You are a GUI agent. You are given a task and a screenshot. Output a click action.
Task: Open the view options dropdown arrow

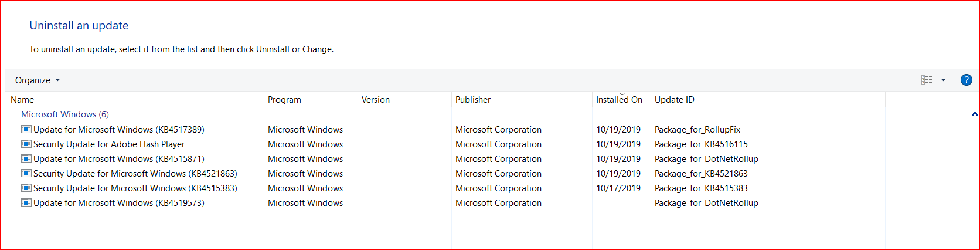[943, 80]
